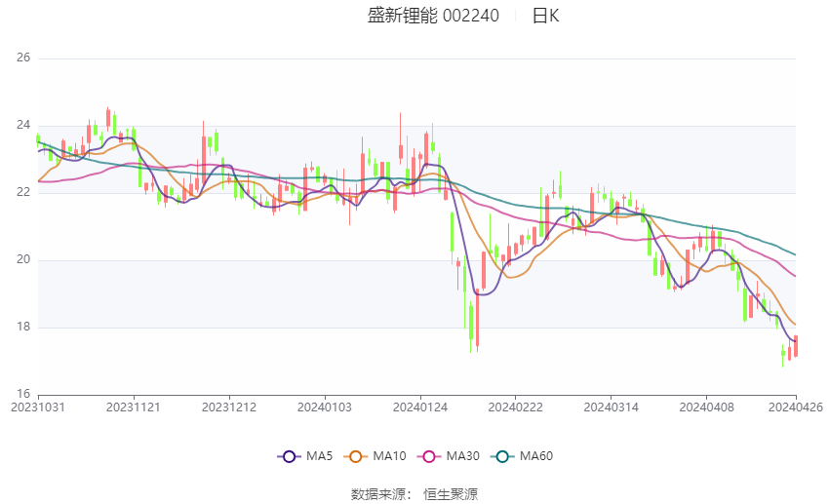Click the y-axis value 22

[x=23, y=192]
